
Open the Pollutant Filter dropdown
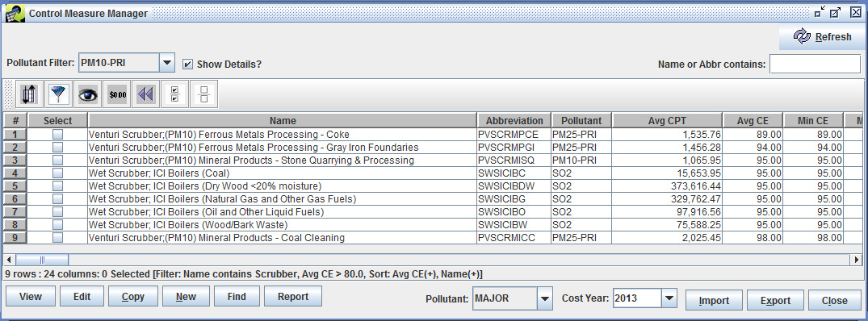[166, 63]
